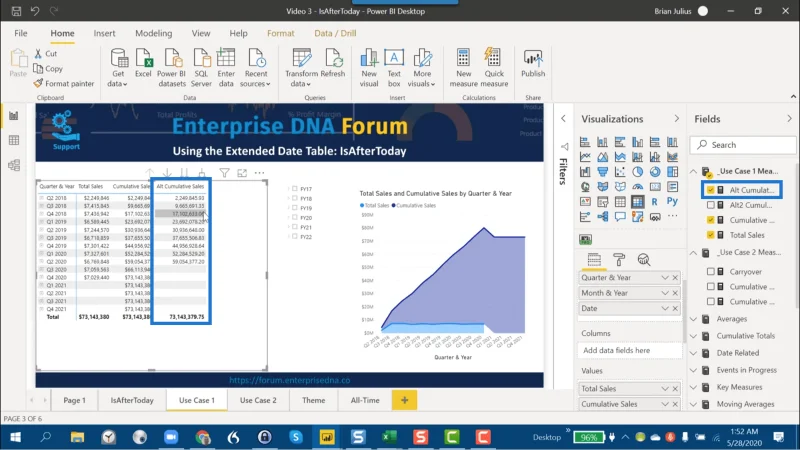Tick the FY19 slicer checkbox
Screen dimensions: 800x450
click(294, 208)
